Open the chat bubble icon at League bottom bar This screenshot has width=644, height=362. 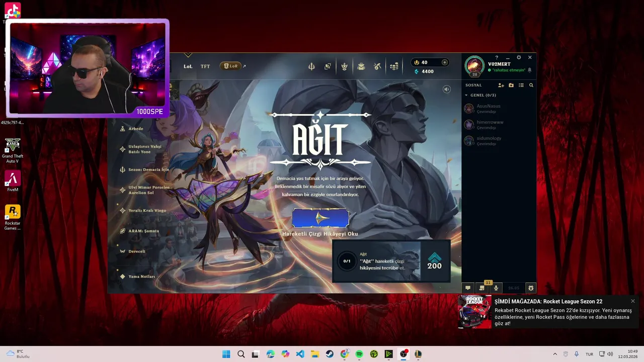[x=467, y=288]
